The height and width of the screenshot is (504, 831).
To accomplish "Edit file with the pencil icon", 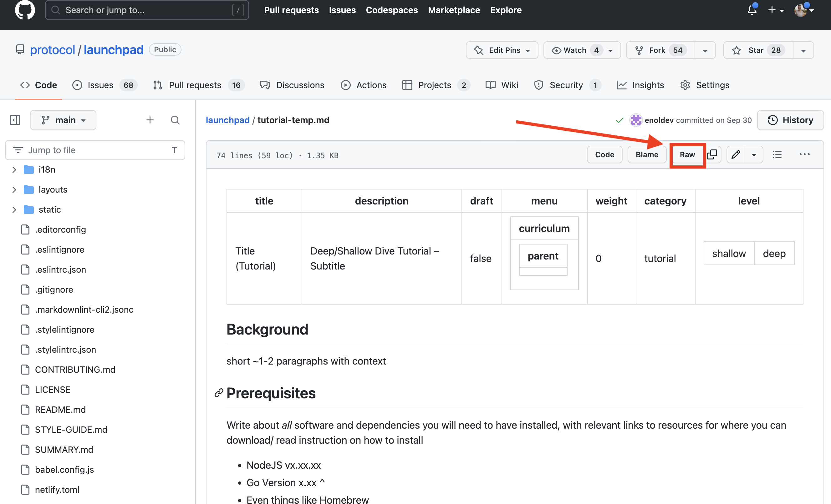I will pyautogui.click(x=736, y=154).
